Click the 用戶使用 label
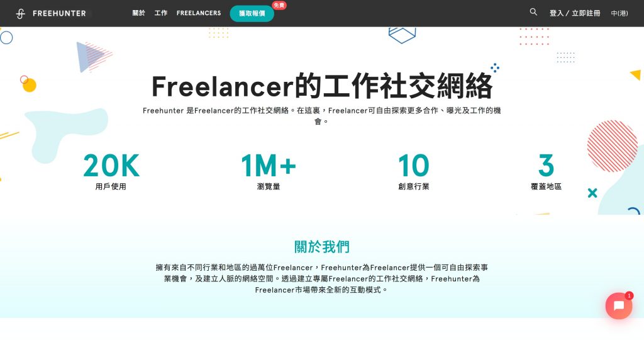This screenshot has width=644, height=340. coord(111,186)
